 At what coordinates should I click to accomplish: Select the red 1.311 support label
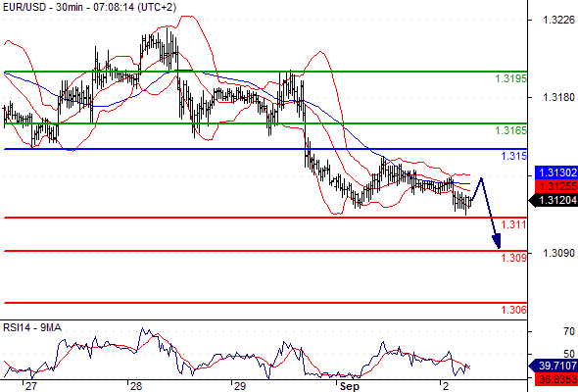(514, 224)
